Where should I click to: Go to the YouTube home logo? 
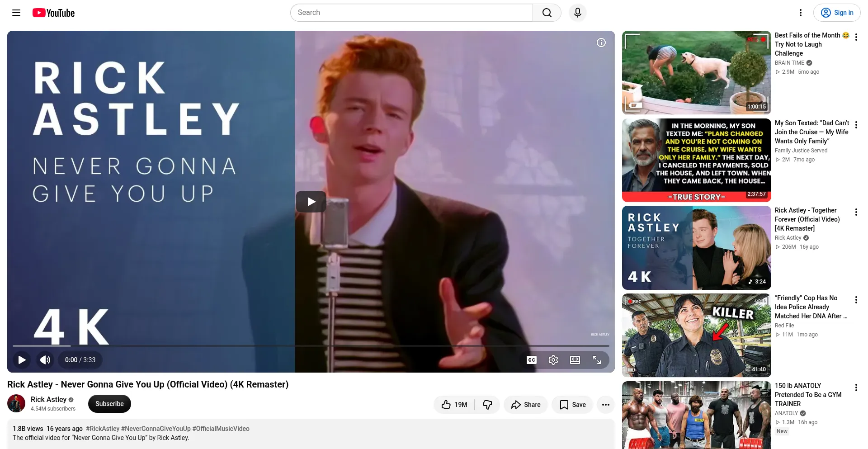pyautogui.click(x=53, y=13)
